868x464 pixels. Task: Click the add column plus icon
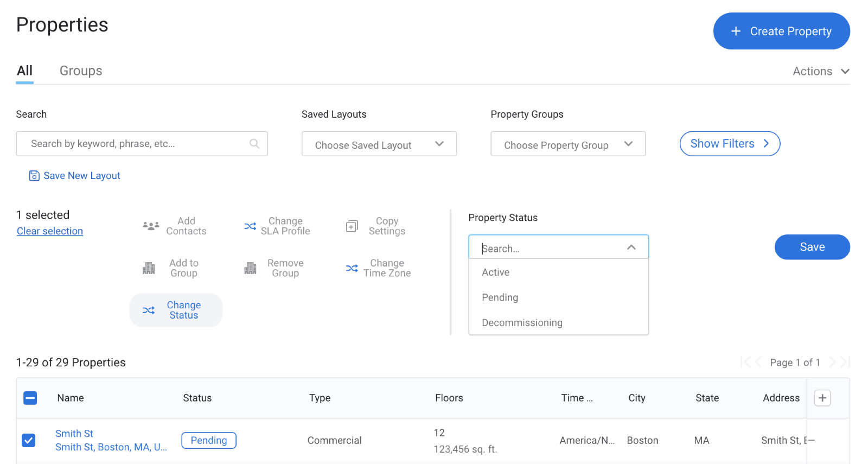[x=822, y=398]
